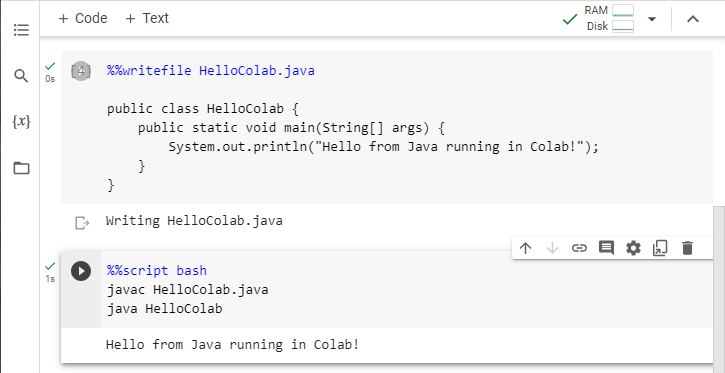Add a comment to the cell
The width and height of the screenshot is (725, 373).
[x=606, y=248]
